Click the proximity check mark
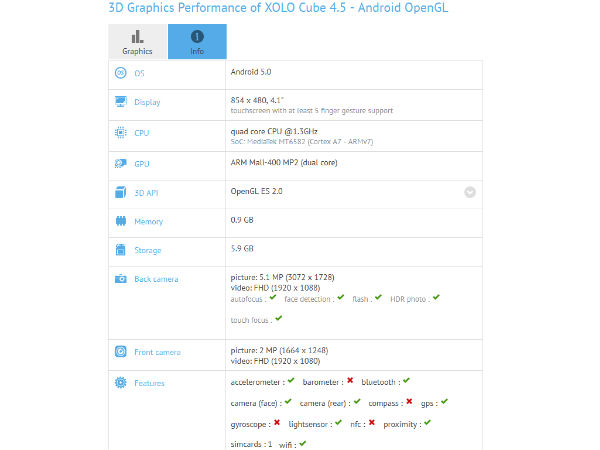This screenshot has height=450, width=600. 427,422
